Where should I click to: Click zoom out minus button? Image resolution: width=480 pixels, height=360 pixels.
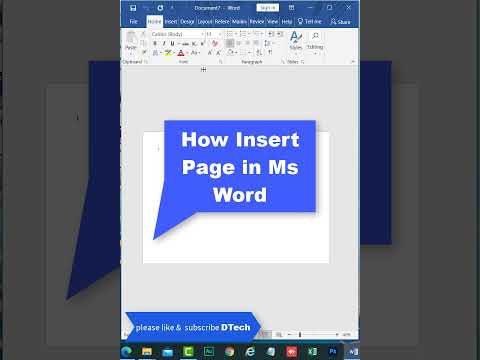pyautogui.click(x=289, y=334)
